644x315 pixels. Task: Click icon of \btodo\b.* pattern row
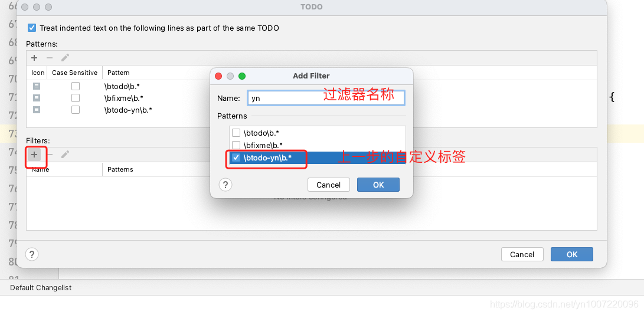coord(37,86)
